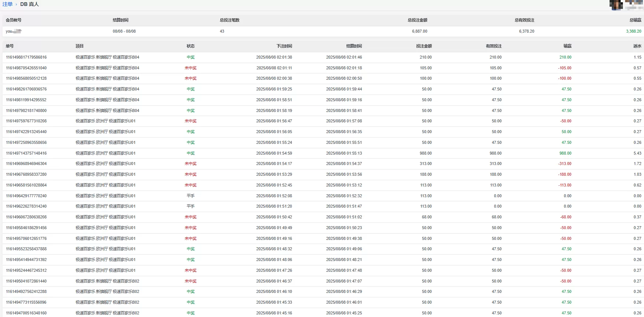Select order number 1161498817179586816
The image size is (644, 317).
click(x=26, y=57)
